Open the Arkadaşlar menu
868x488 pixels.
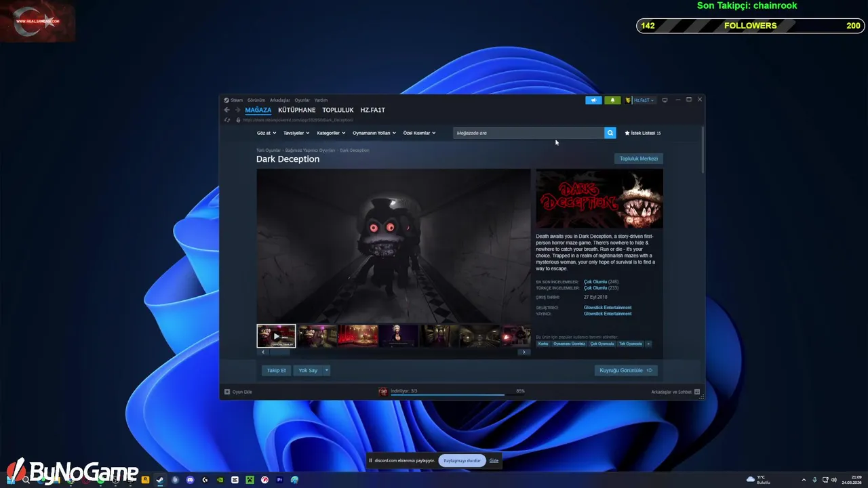[279, 100]
